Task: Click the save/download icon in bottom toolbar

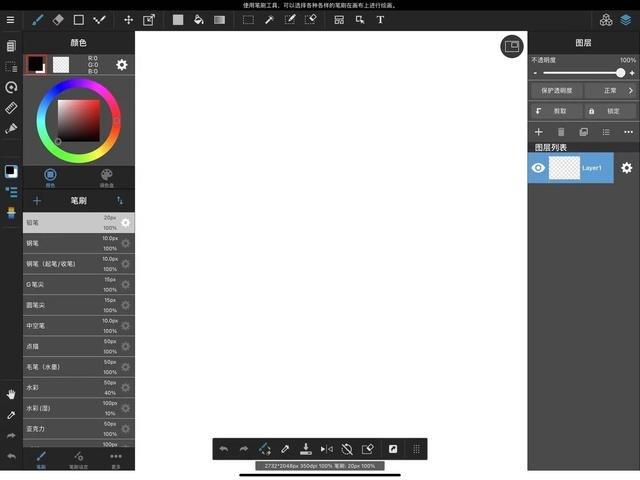Action: pos(306,449)
